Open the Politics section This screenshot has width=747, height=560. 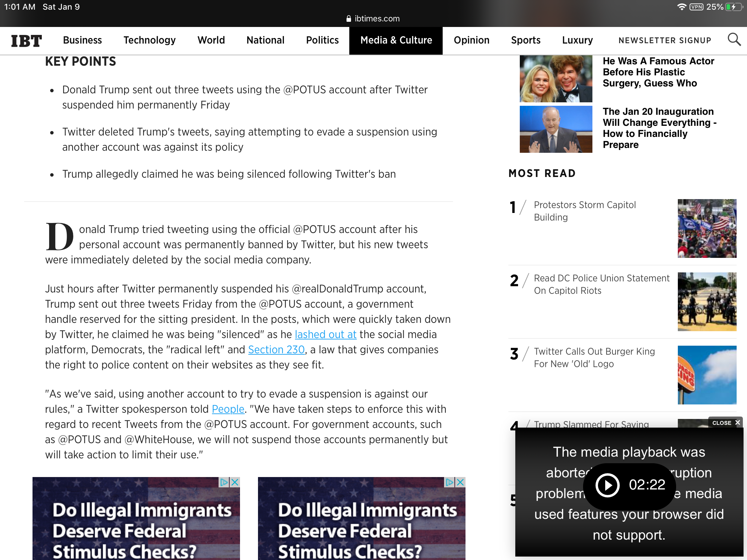[322, 40]
